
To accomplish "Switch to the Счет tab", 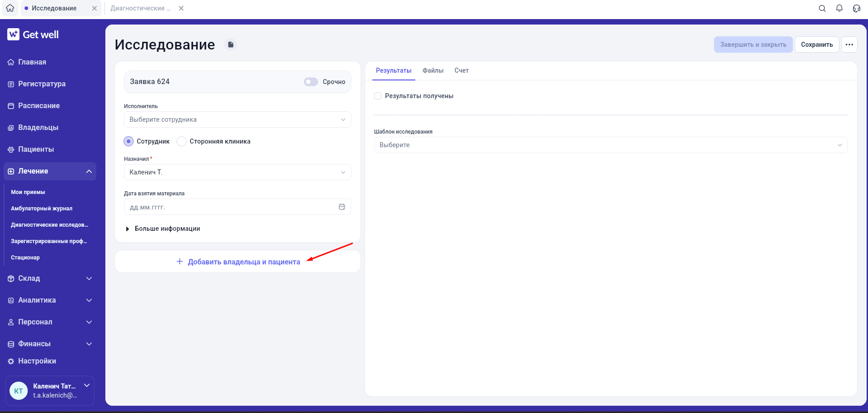I will point(461,70).
